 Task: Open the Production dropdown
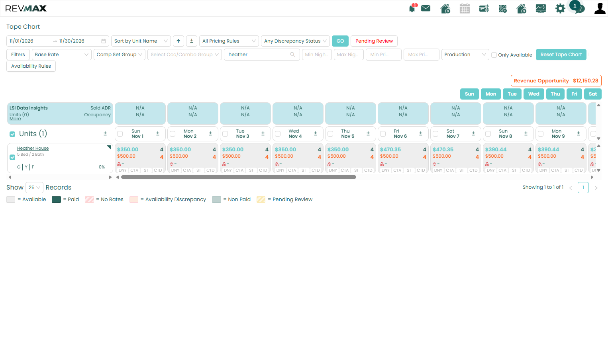465,55
